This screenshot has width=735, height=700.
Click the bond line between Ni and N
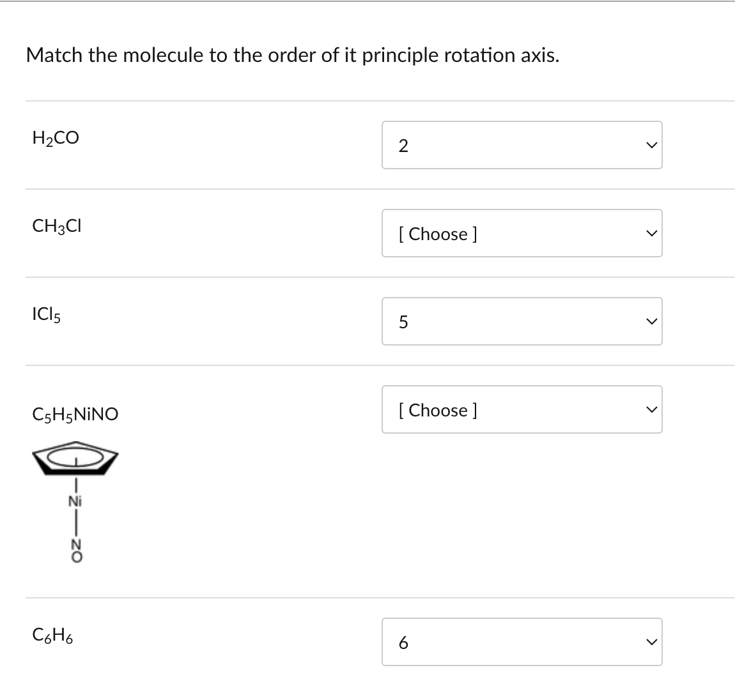coord(76,524)
